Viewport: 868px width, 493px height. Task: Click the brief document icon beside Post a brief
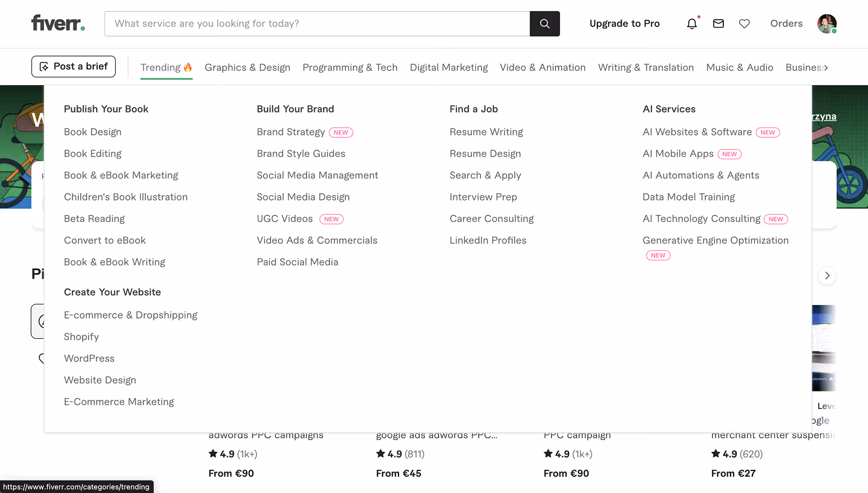click(45, 66)
